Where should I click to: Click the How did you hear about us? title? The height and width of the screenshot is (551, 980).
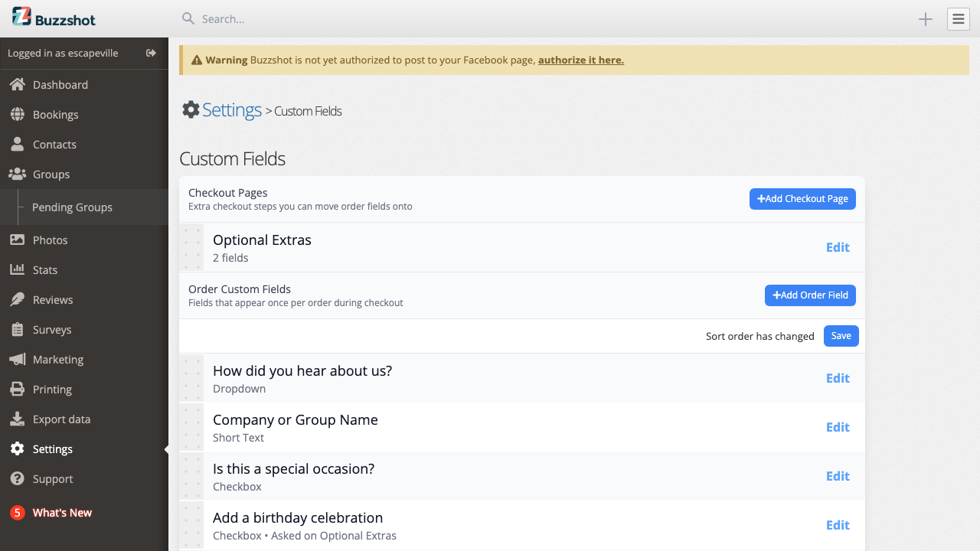pos(302,370)
